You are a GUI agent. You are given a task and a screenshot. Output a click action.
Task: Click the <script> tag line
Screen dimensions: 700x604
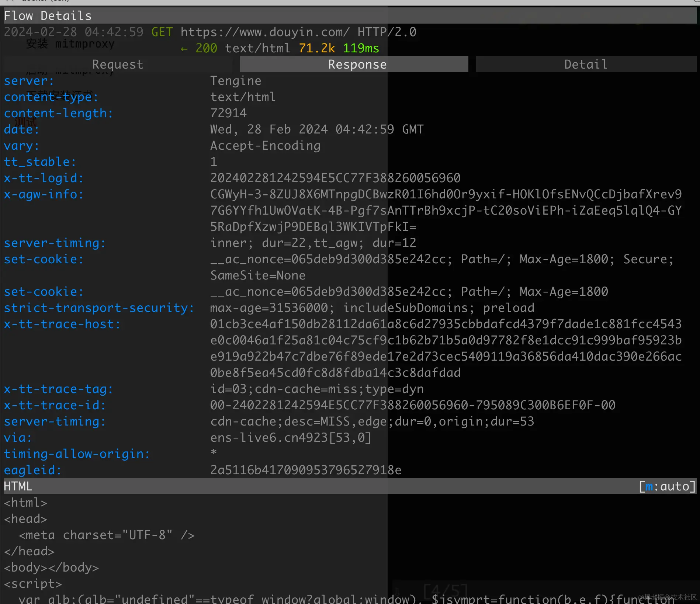[x=33, y=584]
